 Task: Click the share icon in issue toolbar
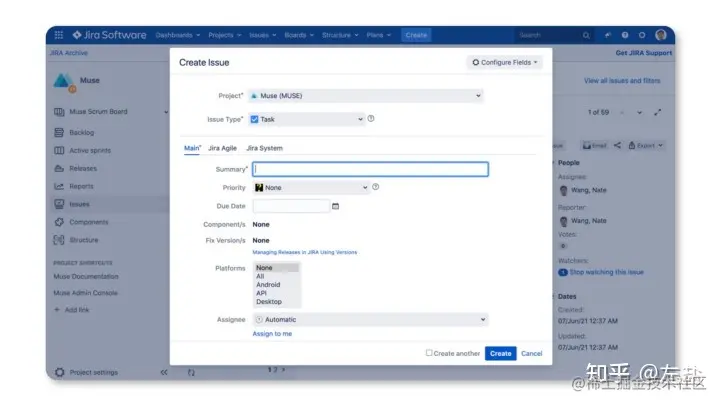(x=617, y=145)
